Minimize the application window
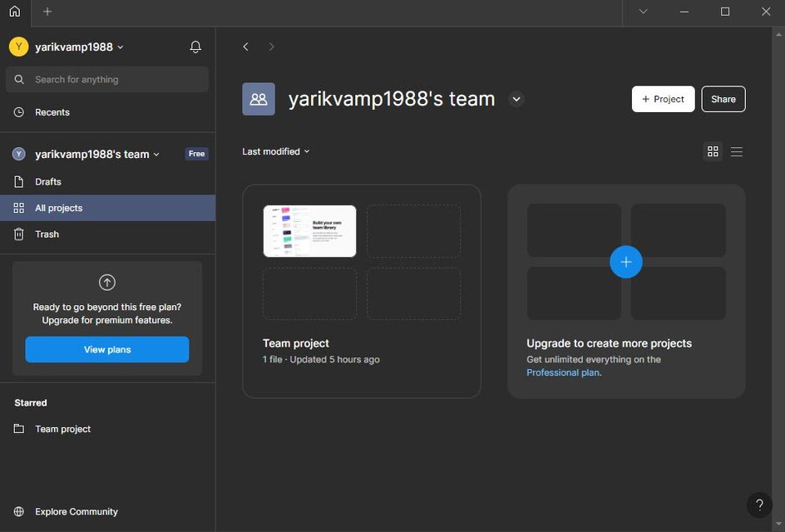The width and height of the screenshot is (785, 532). (684, 12)
